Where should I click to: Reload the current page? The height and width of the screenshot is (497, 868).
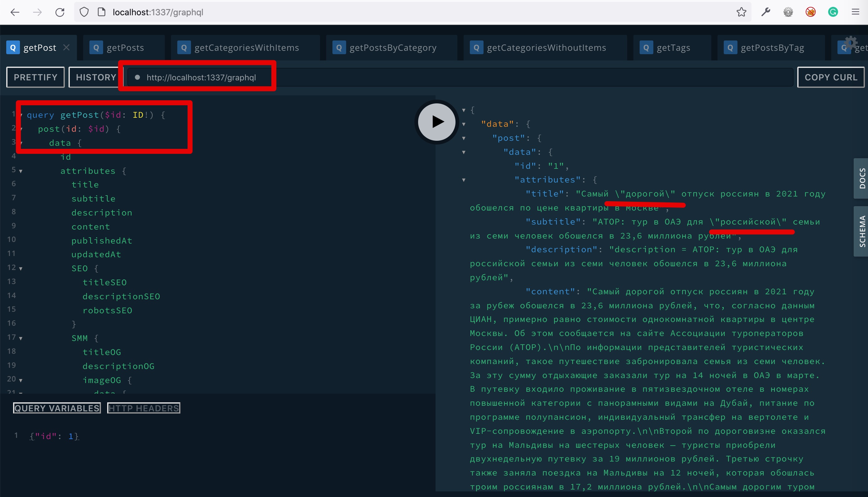coord(60,12)
